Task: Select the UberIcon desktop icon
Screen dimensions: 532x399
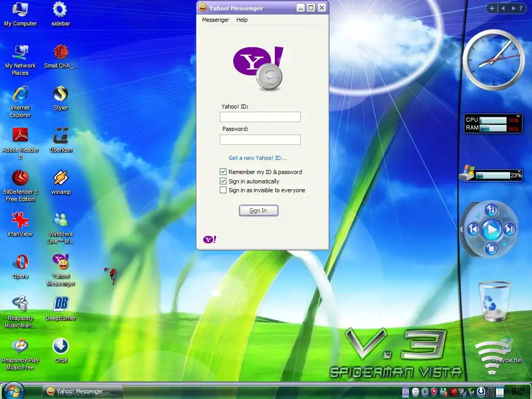Action: coord(61,140)
